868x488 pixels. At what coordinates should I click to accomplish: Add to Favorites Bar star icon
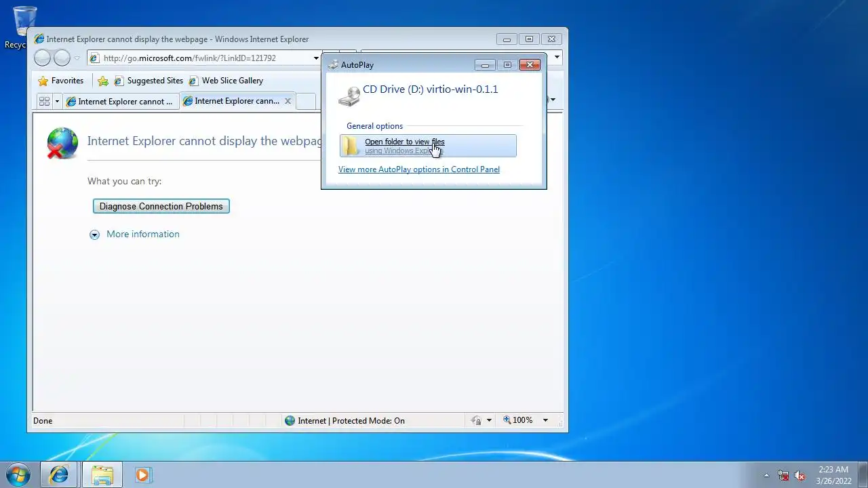coord(103,81)
